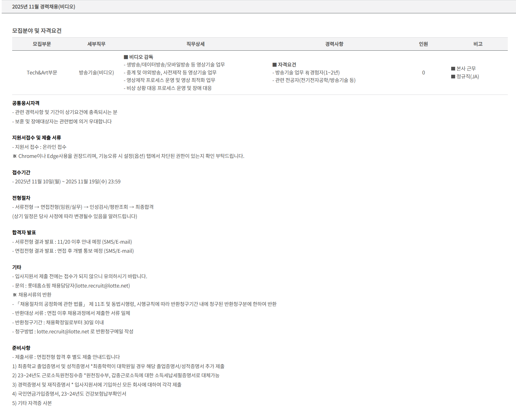The image size is (516, 420).
Task: Click the 준비사항 section heading
Action: pos(21,348)
